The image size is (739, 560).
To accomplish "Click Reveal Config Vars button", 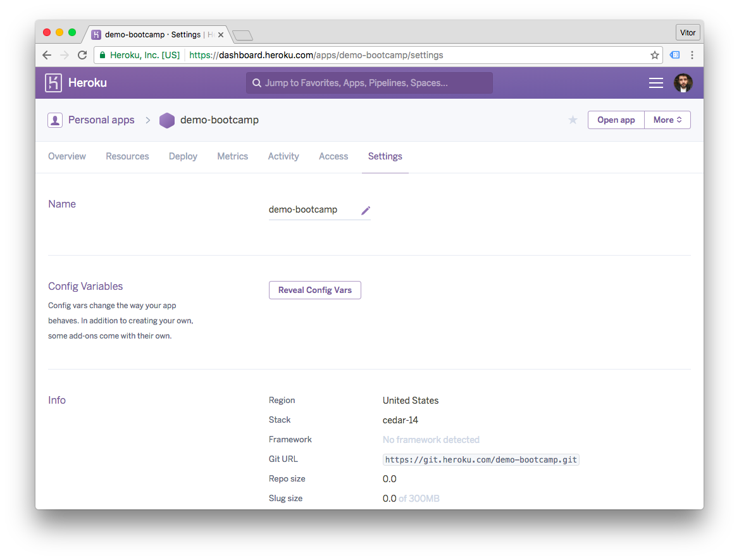I will [x=315, y=290].
